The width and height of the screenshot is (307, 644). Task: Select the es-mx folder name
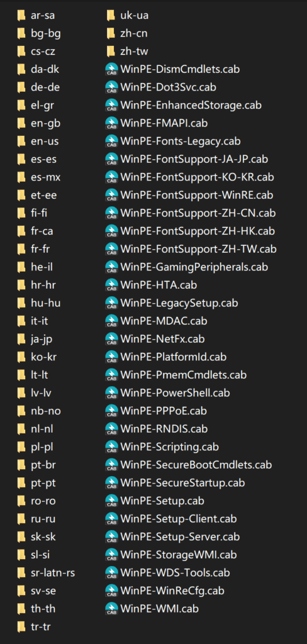point(46,177)
